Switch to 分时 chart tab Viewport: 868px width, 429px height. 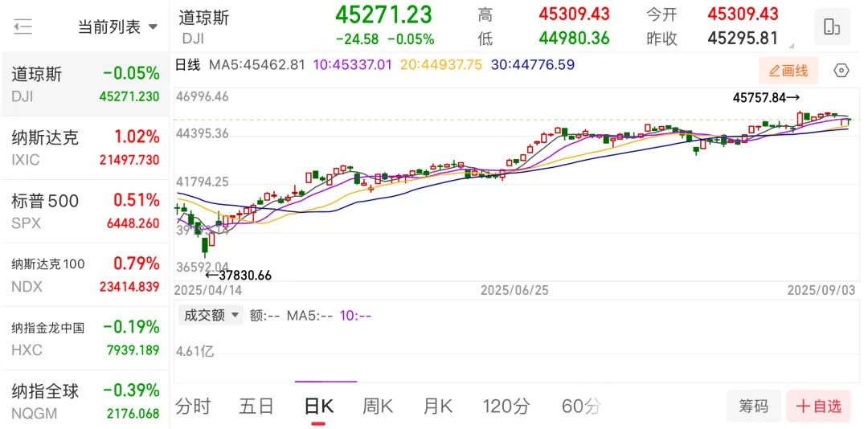193,407
